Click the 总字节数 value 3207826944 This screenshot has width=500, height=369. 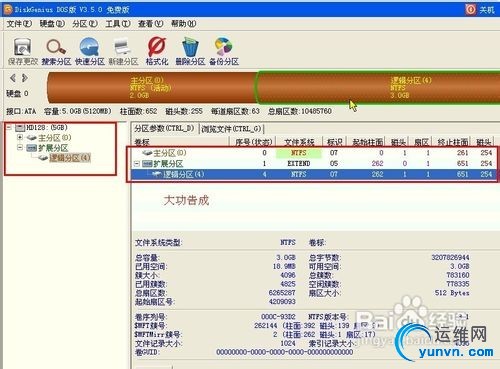click(450, 257)
